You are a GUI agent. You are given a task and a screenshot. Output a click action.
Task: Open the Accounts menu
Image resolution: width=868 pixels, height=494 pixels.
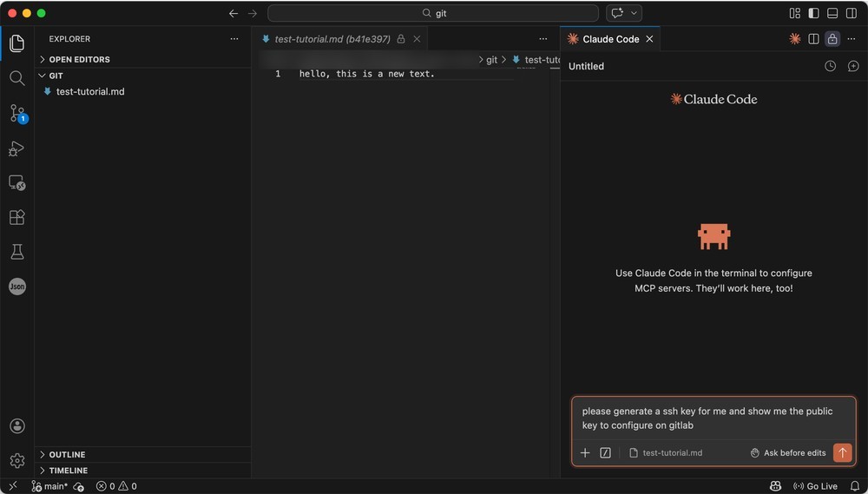(x=17, y=426)
